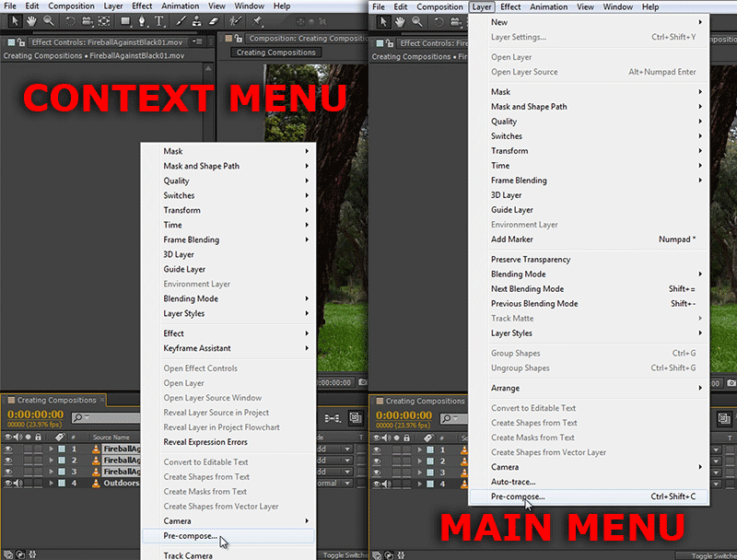This screenshot has width=737, height=560.
Task: Hide layer 2 in the right timeline
Action: point(377,461)
